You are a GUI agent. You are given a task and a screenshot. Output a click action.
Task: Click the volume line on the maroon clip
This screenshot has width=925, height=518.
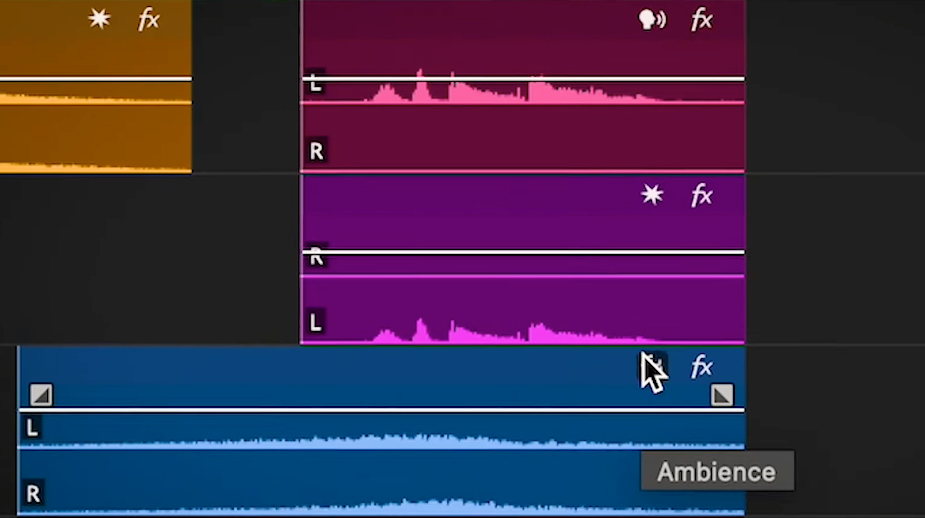pos(523,78)
